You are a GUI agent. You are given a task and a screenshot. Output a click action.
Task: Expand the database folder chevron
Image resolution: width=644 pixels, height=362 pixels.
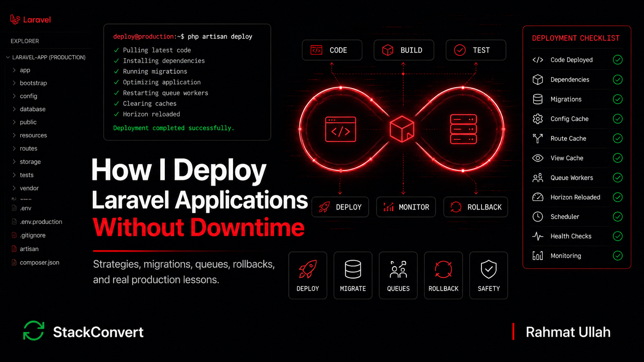click(14, 109)
